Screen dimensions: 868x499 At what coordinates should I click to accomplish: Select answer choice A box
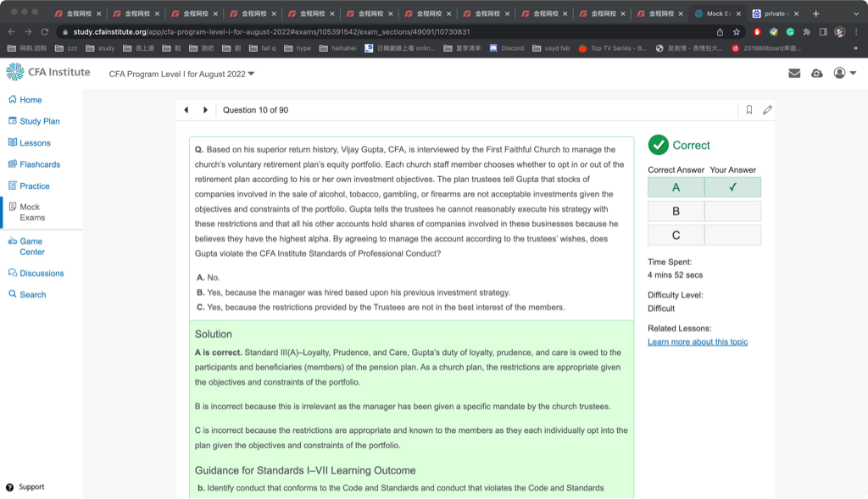676,187
